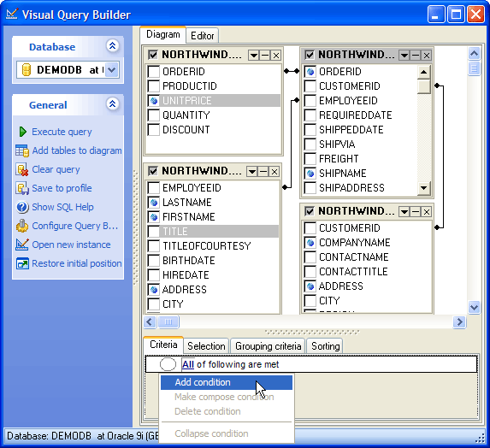Check the DISCOUNT field checkbox
This screenshot has width=490, height=448.
(153, 130)
